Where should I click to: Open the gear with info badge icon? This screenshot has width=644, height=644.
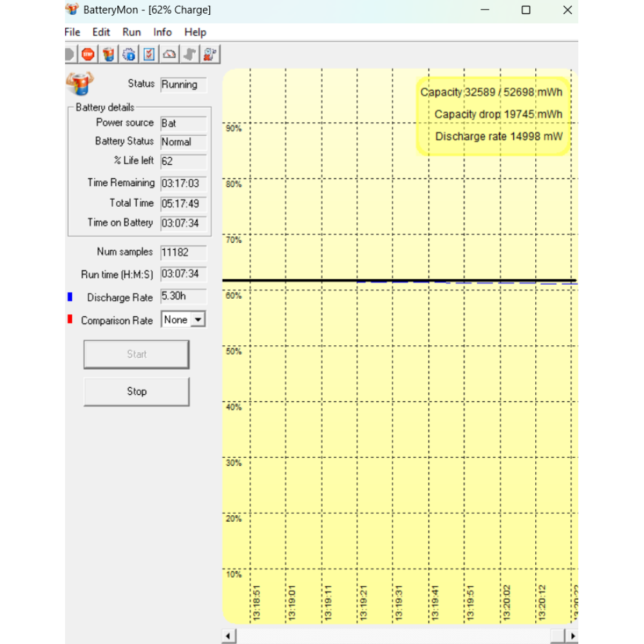pyautogui.click(x=129, y=55)
